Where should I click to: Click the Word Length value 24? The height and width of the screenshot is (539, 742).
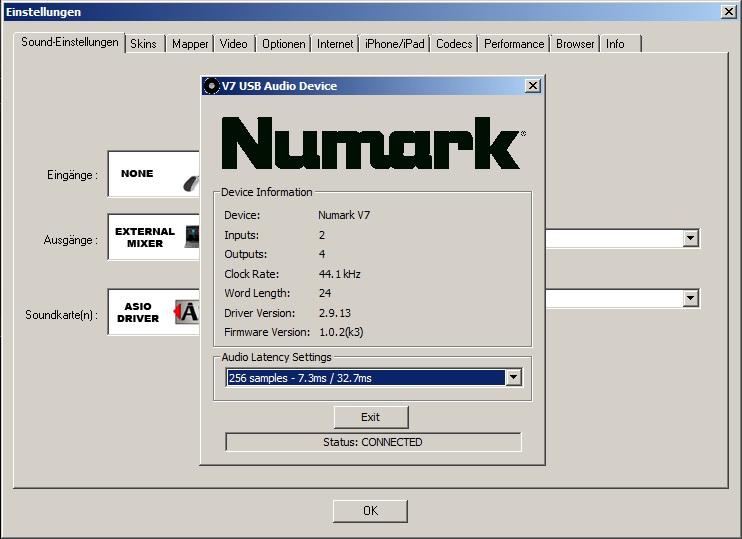[325, 293]
